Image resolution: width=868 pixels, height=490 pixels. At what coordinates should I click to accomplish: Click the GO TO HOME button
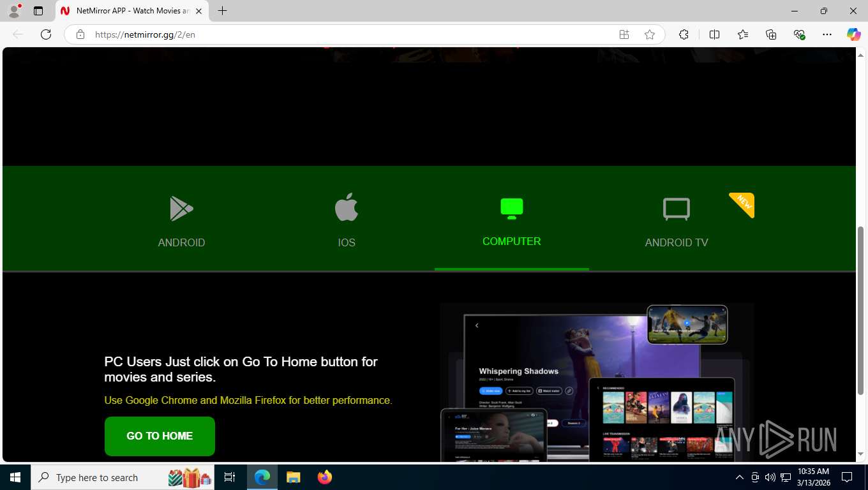pyautogui.click(x=160, y=436)
